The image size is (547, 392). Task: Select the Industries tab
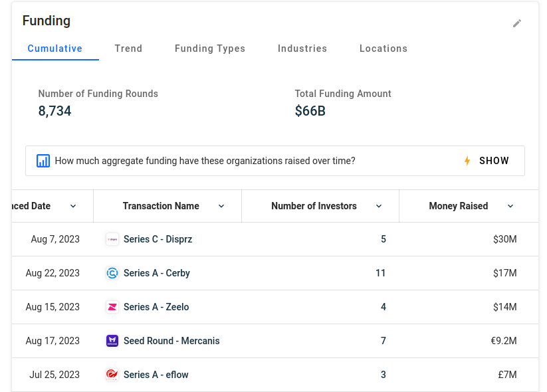point(302,49)
